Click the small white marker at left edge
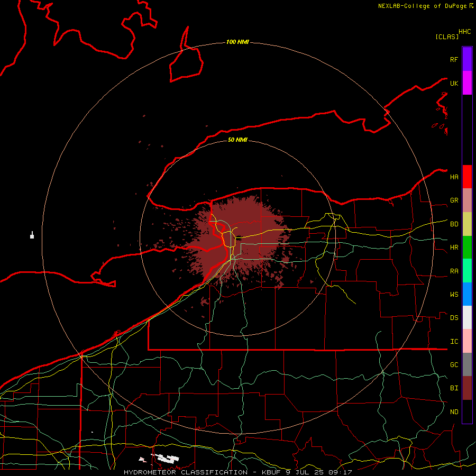 point(32,235)
